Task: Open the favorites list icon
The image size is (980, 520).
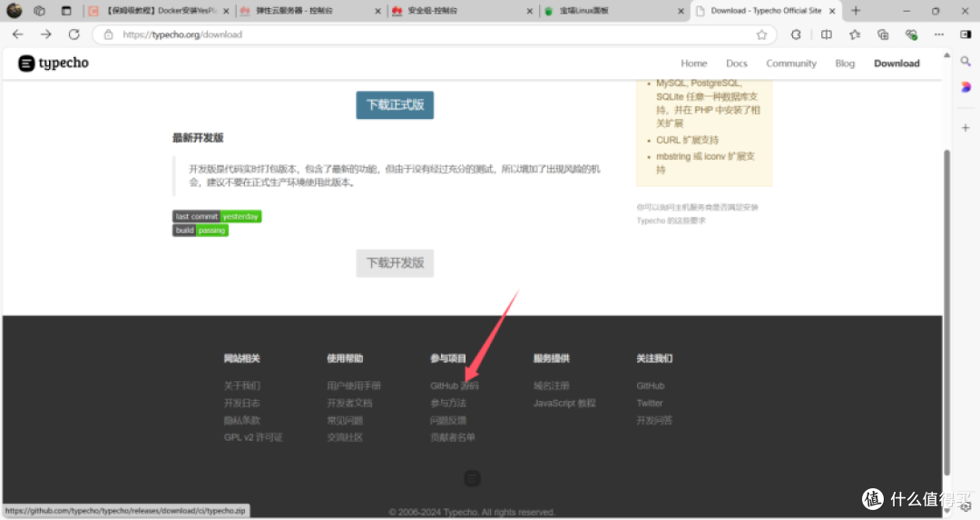Action: (x=855, y=34)
